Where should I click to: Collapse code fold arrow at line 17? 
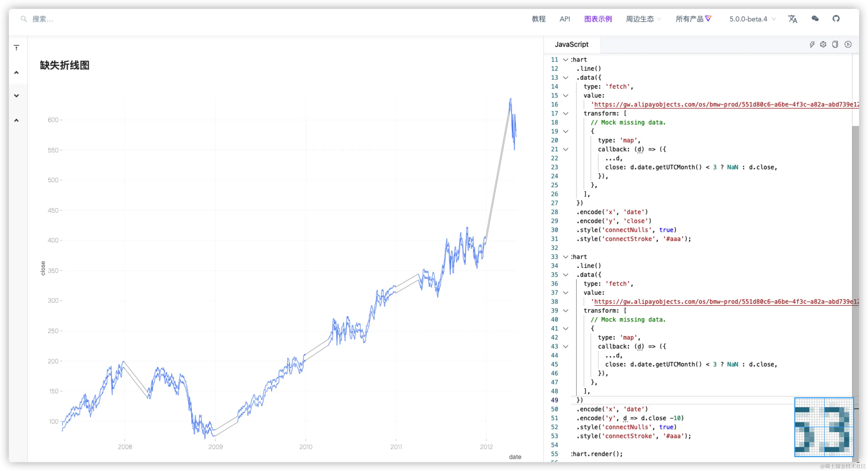tap(566, 114)
